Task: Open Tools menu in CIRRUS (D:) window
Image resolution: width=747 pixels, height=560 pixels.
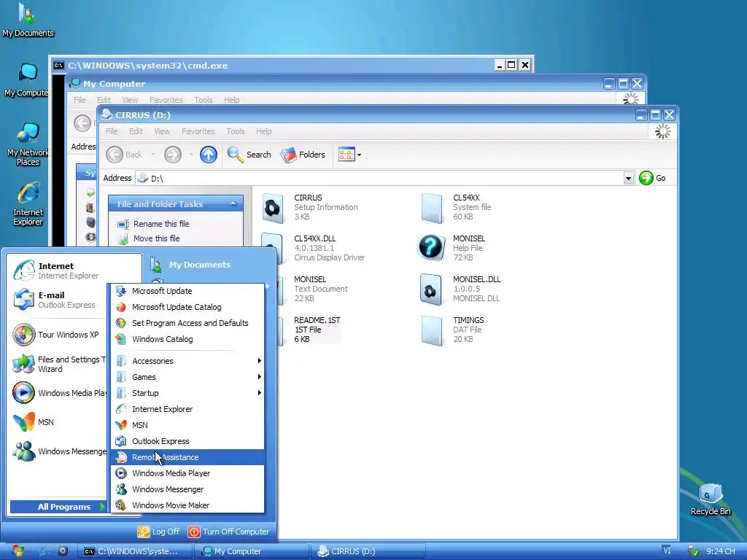Action: pyautogui.click(x=236, y=131)
